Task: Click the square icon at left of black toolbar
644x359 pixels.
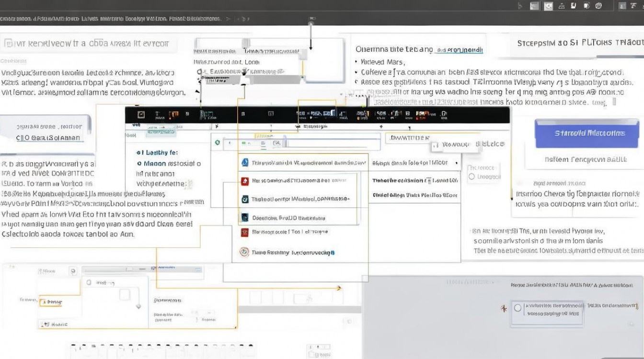Action: coord(141,114)
